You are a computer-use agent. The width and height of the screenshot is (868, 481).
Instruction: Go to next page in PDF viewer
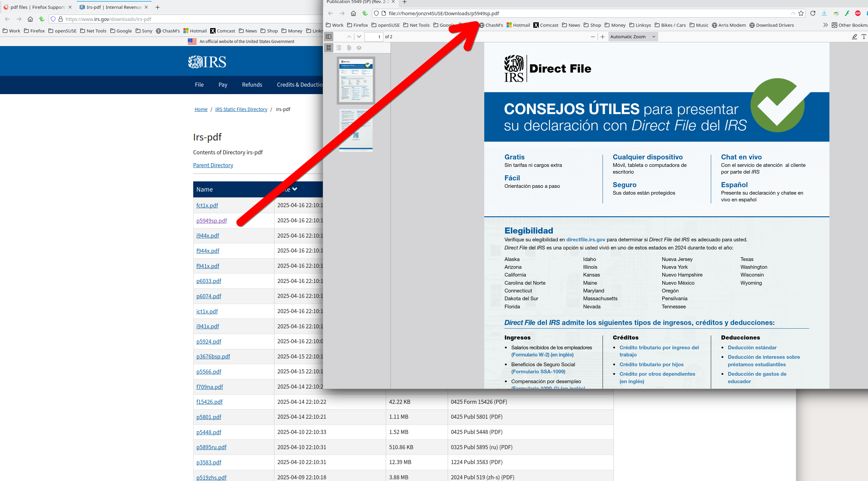(x=359, y=37)
